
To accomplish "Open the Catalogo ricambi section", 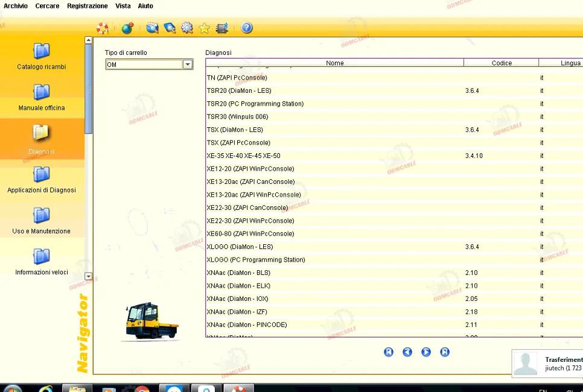I will tap(41, 57).
